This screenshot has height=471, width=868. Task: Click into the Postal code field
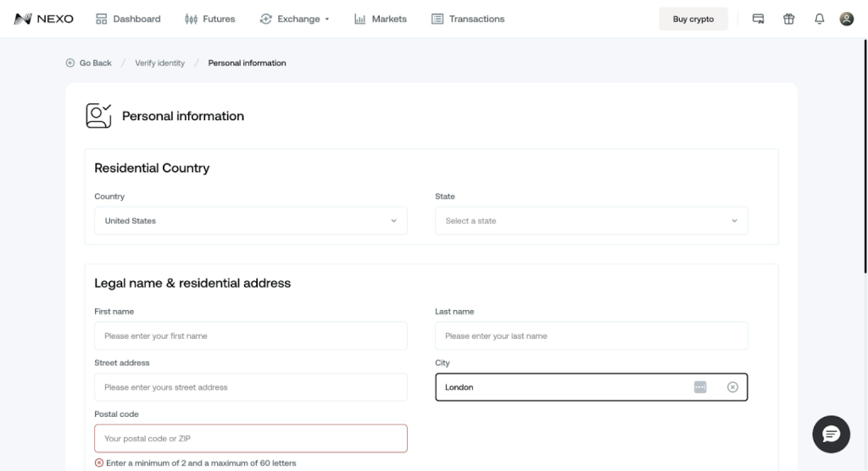tap(250, 439)
